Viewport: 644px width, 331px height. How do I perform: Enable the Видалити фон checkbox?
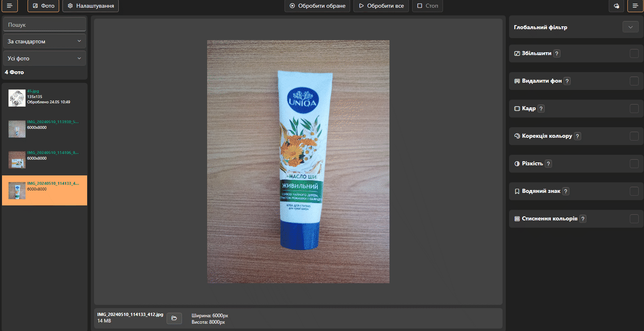(x=634, y=81)
